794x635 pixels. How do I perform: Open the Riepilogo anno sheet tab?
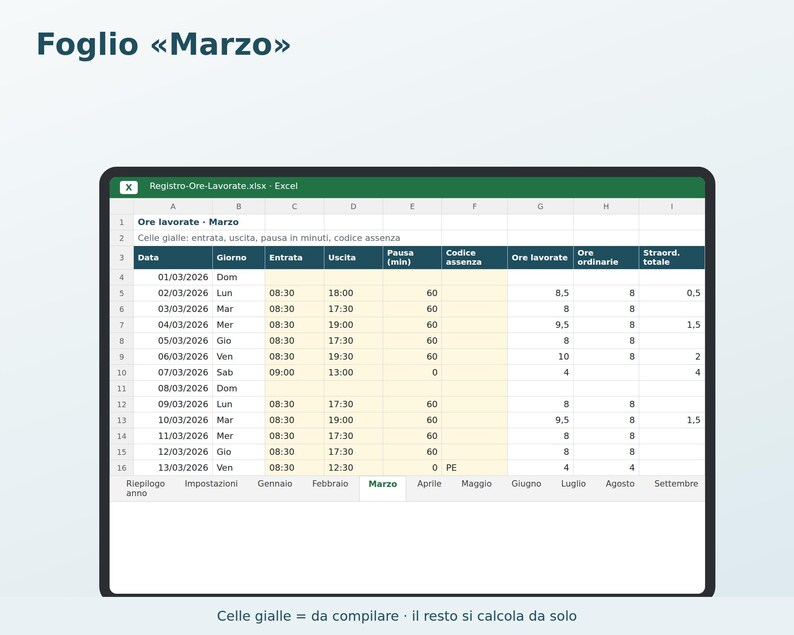point(145,489)
